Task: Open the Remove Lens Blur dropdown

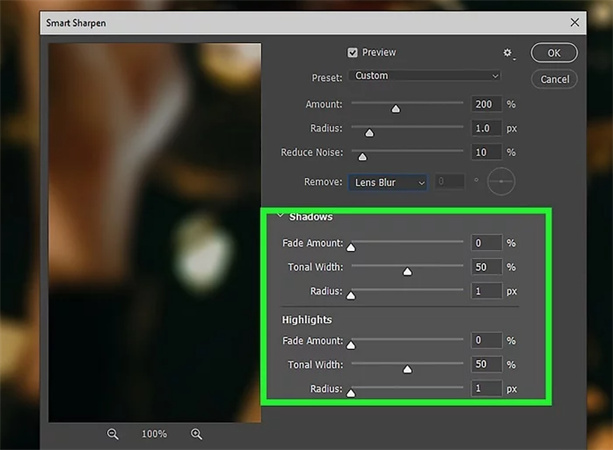Action: pyautogui.click(x=388, y=182)
